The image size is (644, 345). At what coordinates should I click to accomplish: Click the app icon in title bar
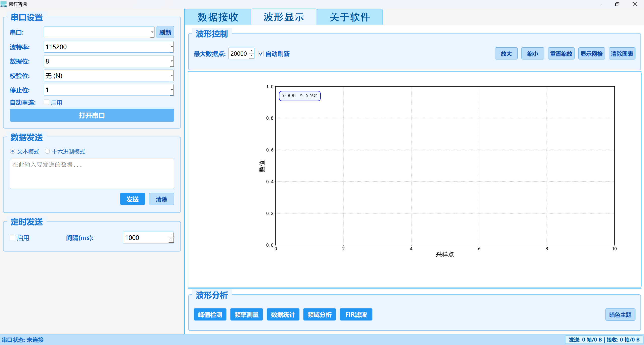4,4
